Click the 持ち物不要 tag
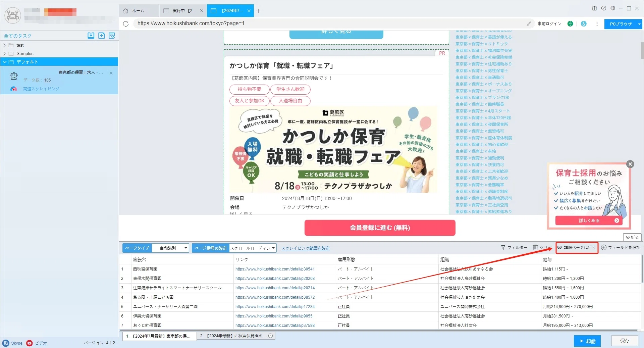 [x=249, y=89]
